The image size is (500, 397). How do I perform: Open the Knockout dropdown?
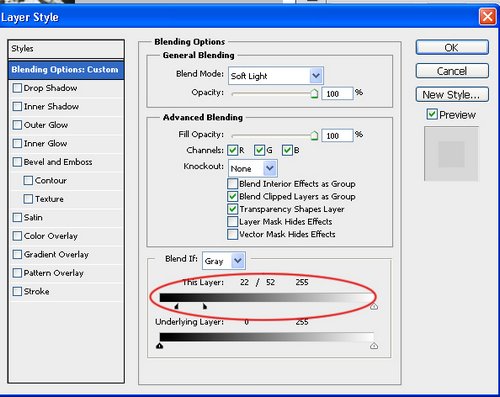[x=253, y=168]
